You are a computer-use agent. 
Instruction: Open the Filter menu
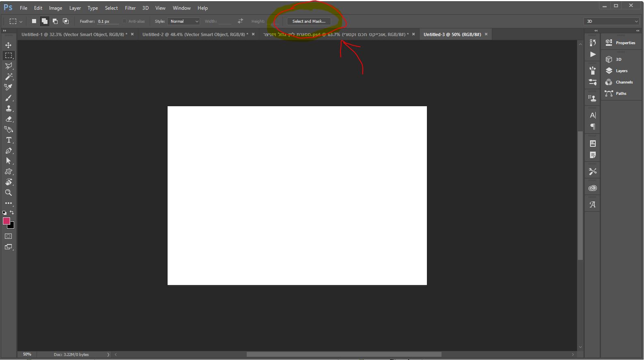[130, 8]
